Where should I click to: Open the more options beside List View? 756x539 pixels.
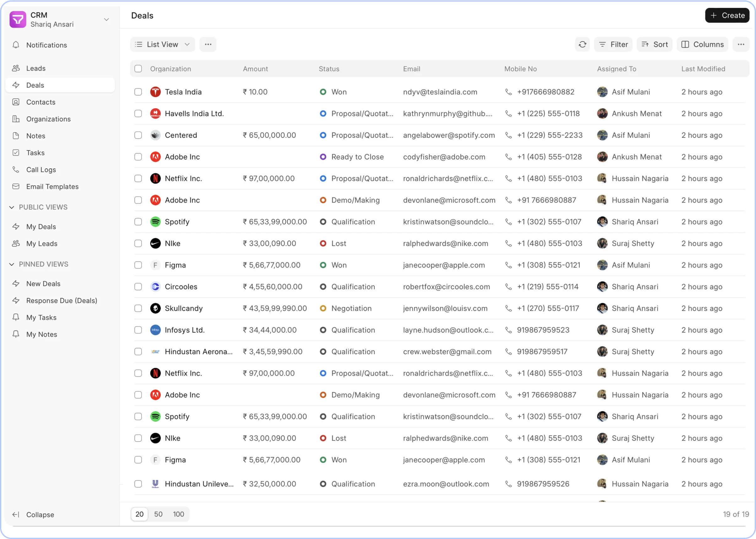point(208,45)
